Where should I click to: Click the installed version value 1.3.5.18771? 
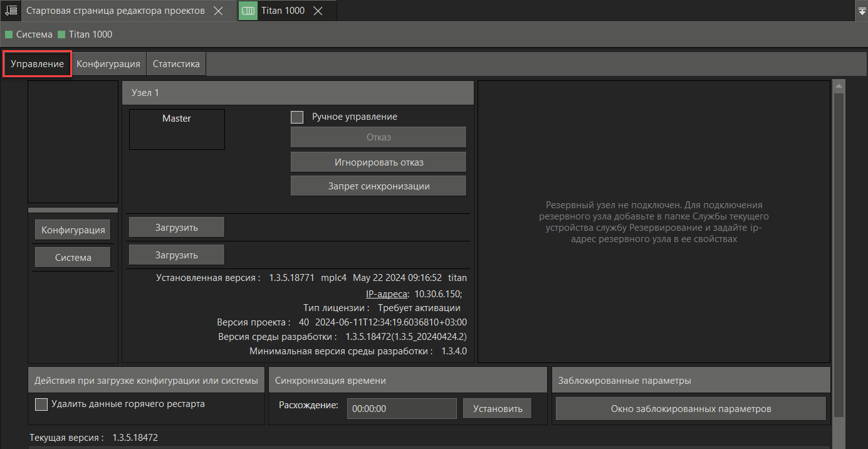291,278
